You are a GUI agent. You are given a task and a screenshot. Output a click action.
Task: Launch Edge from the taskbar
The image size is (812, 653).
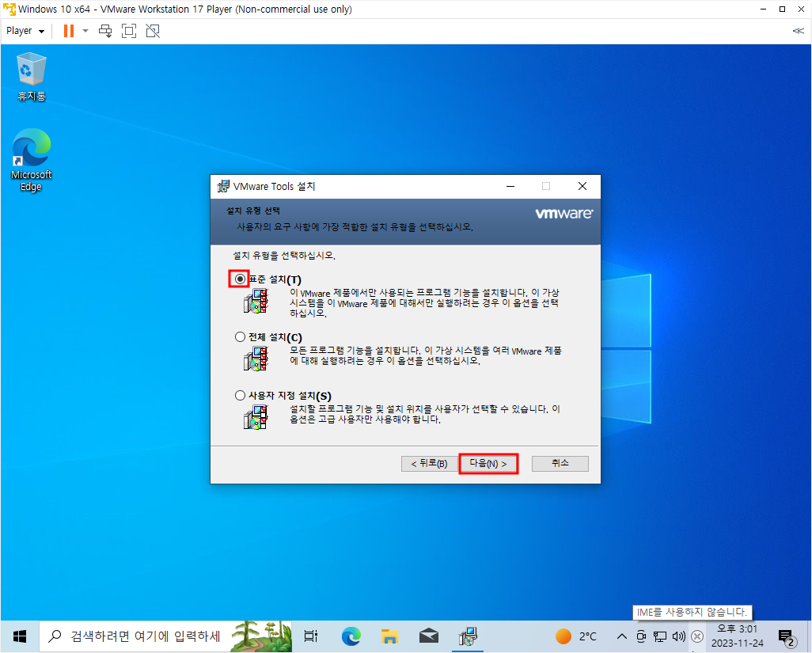[x=351, y=636]
